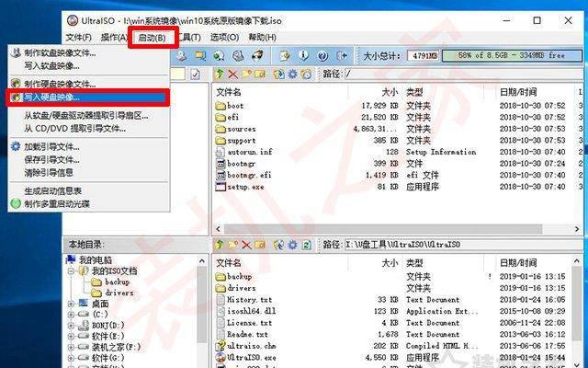Click the document checkmark icon left of the ISO pane toolbar
The height and width of the screenshot is (368, 588).
pyautogui.click(x=195, y=74)
